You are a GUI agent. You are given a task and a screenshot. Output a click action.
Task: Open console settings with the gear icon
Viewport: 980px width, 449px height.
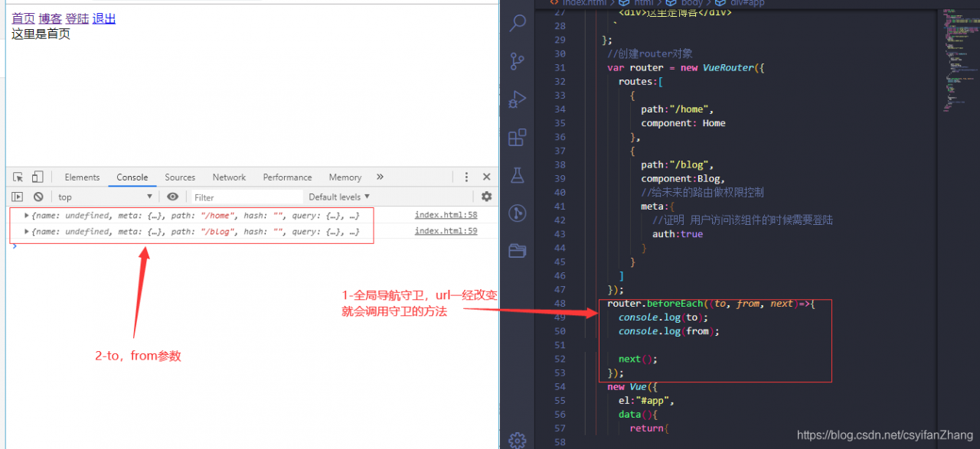[486, 197]
